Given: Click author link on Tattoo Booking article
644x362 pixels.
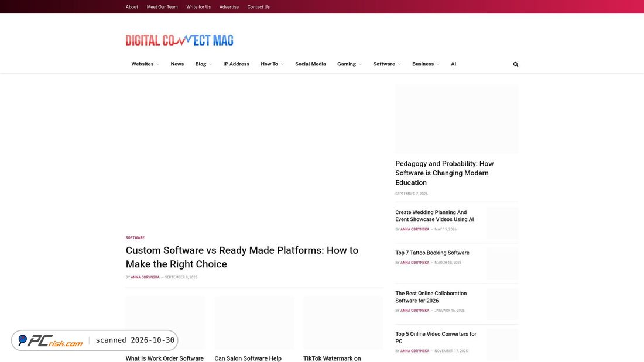Looking at the screenshot, I should tap(415, 263).
